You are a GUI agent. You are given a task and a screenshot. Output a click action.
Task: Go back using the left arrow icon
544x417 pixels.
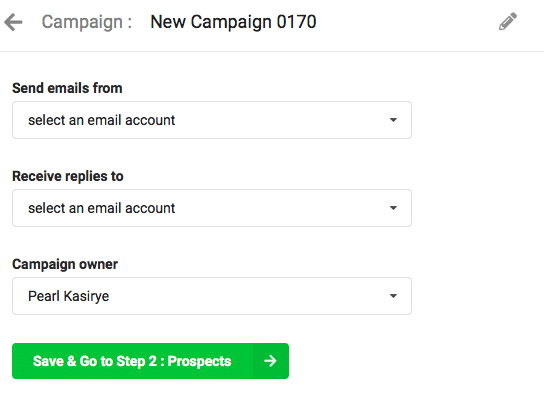tap(14, 22)
